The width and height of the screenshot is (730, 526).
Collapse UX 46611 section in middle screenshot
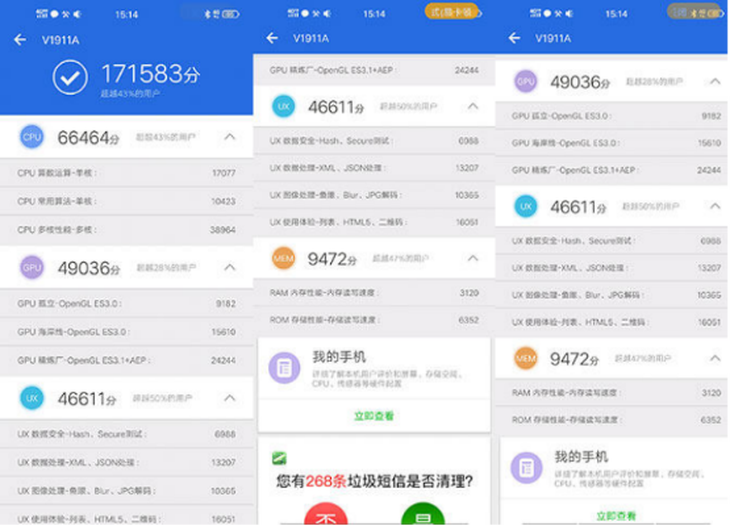tap(473, 107)
